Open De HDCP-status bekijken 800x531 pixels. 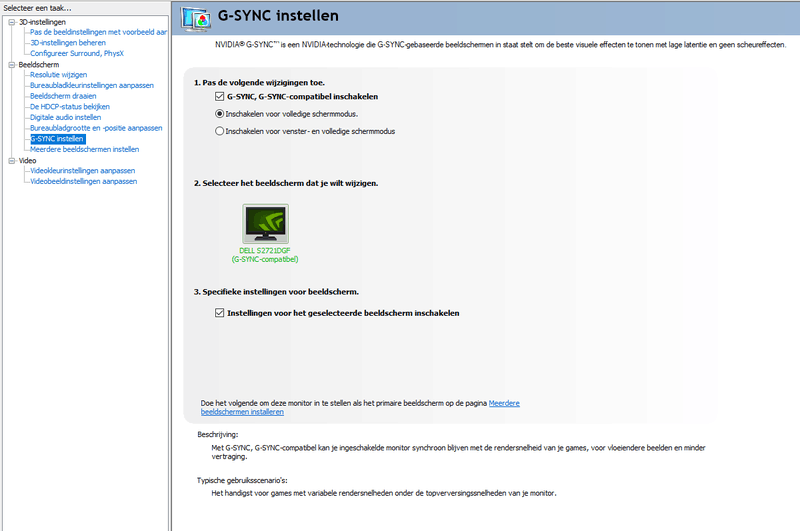coord(70,107)
